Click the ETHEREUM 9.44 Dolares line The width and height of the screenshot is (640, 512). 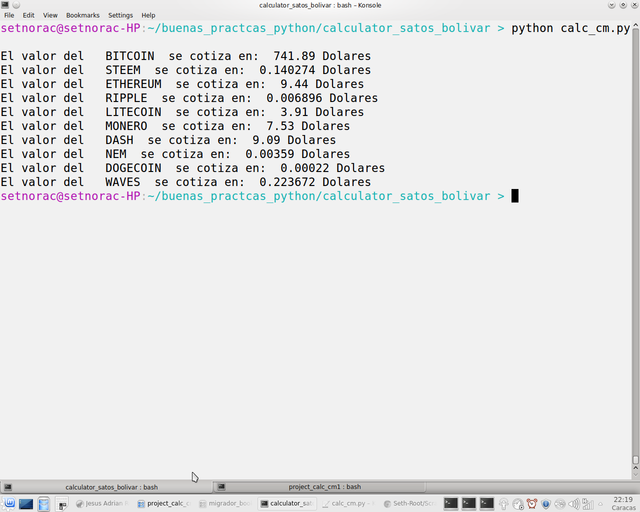tap(182, 84)
